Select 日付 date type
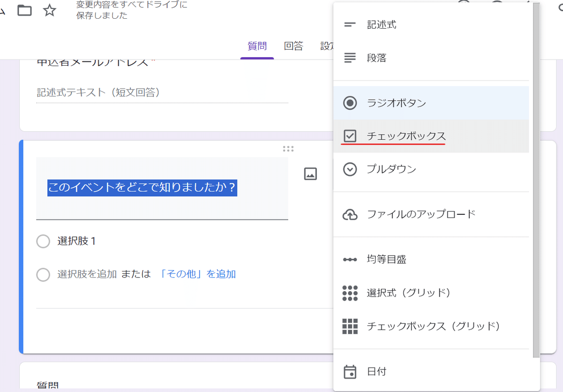 click(x=431, y=371)
